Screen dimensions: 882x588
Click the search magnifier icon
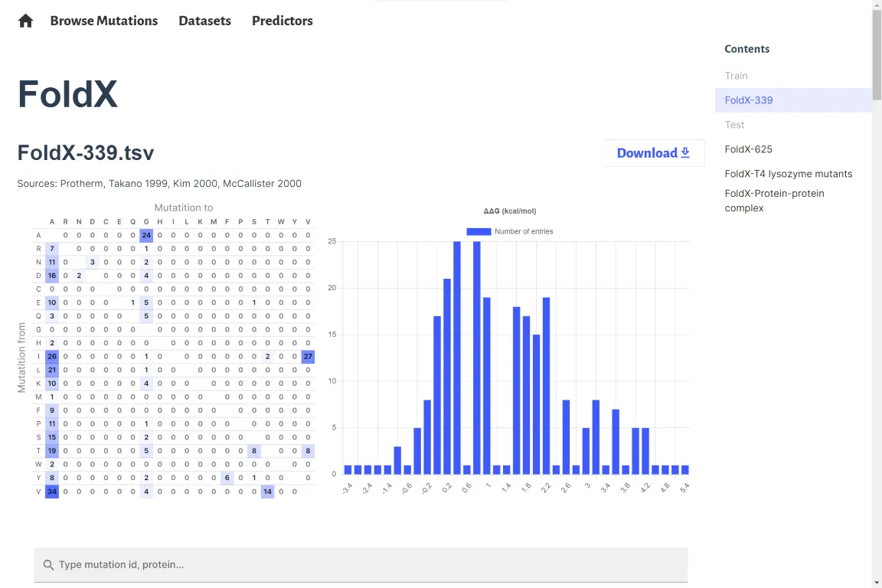pyautogui.click(x=48, y=564)
